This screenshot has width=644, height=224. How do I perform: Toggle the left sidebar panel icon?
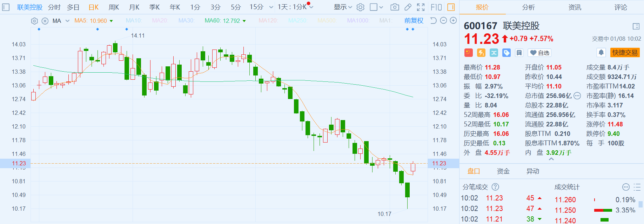[6, 7]
